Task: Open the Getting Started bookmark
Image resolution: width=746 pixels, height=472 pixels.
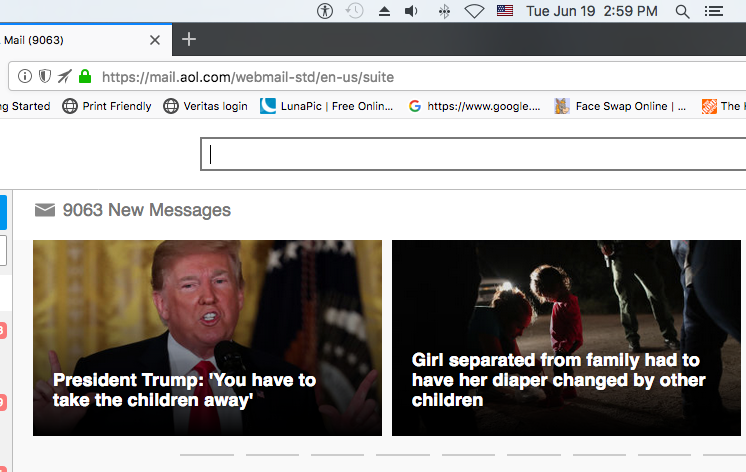Action: tap(25, 106)
